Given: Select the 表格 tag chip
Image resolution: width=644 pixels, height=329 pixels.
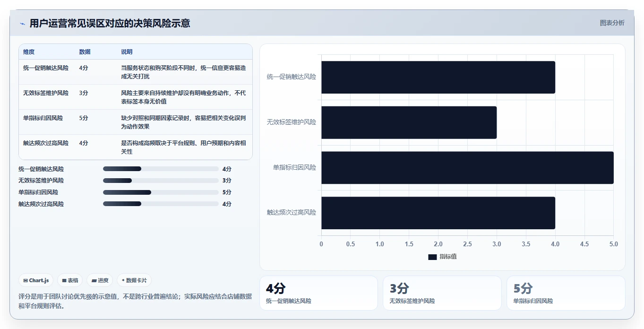Looking at the screenshot, I should tap(70, 280).
